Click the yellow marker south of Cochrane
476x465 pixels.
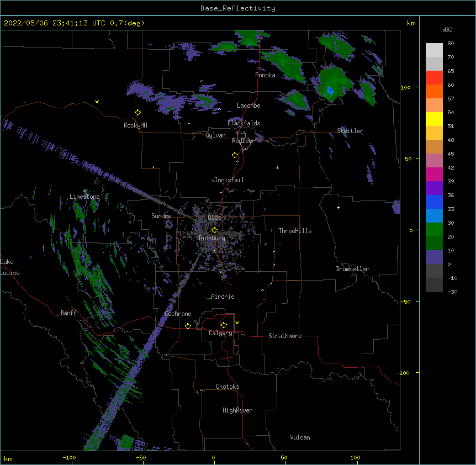188,326
